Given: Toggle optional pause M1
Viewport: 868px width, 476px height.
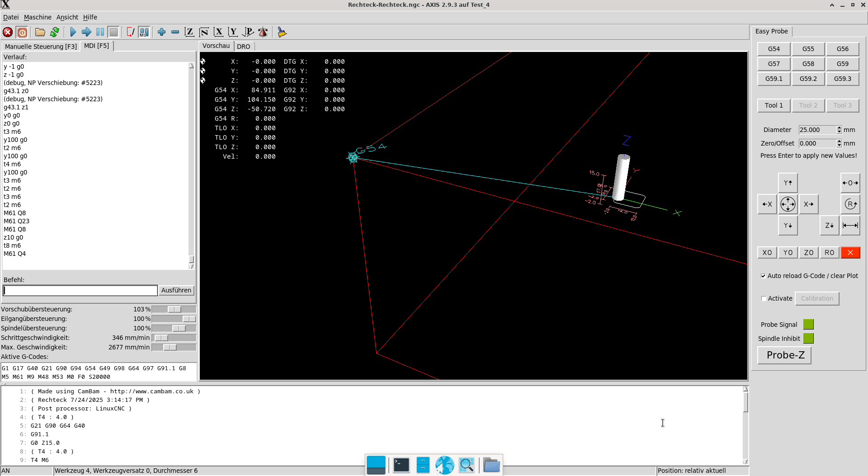Looking at the screenshot, I should pyautogui.click(x=144, y=32).
